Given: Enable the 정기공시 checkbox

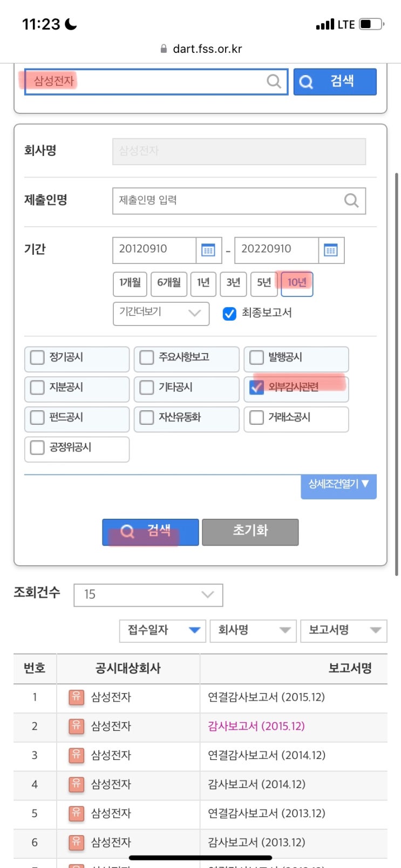Looking at the screenshot, I should pos(37,357).
